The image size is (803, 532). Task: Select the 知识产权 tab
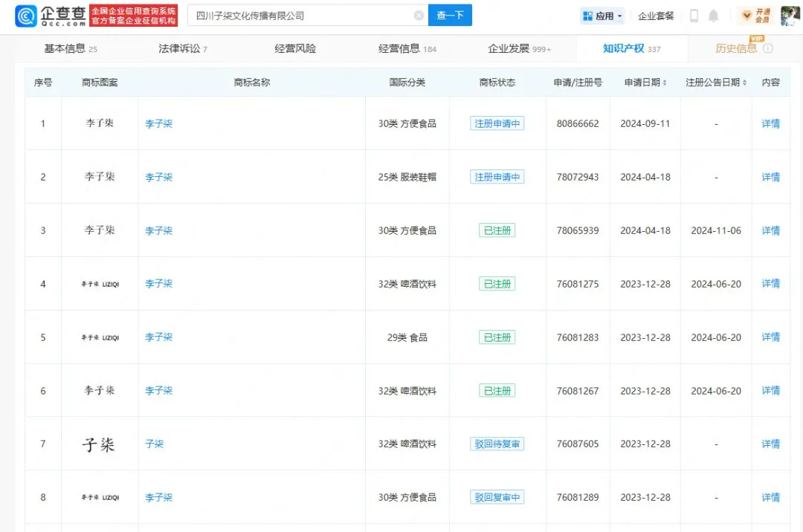[631, 48]
